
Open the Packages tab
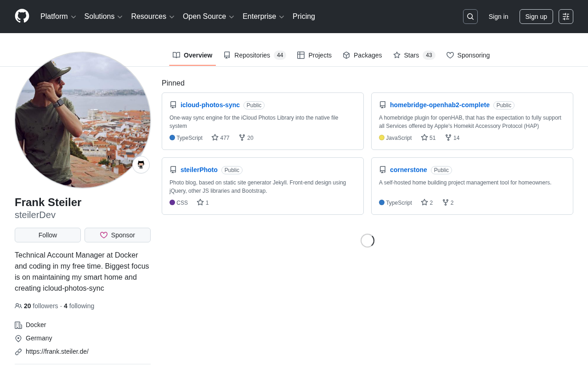point(362,55)
